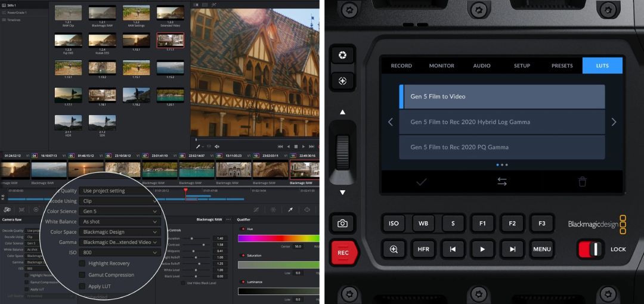Tap the F1 function button on the camera
The height and width of the screenshot is (304, 644).
[482, 224]
